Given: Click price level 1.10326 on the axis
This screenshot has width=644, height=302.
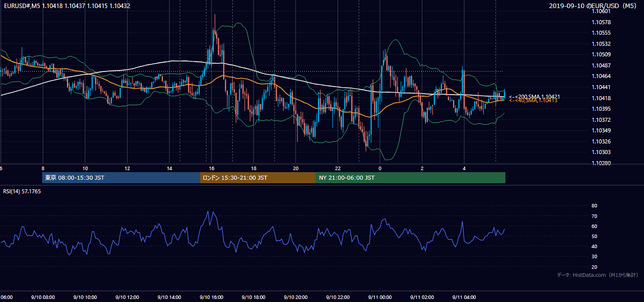Looking at the screenshot, I should click(x=600, y=141).
